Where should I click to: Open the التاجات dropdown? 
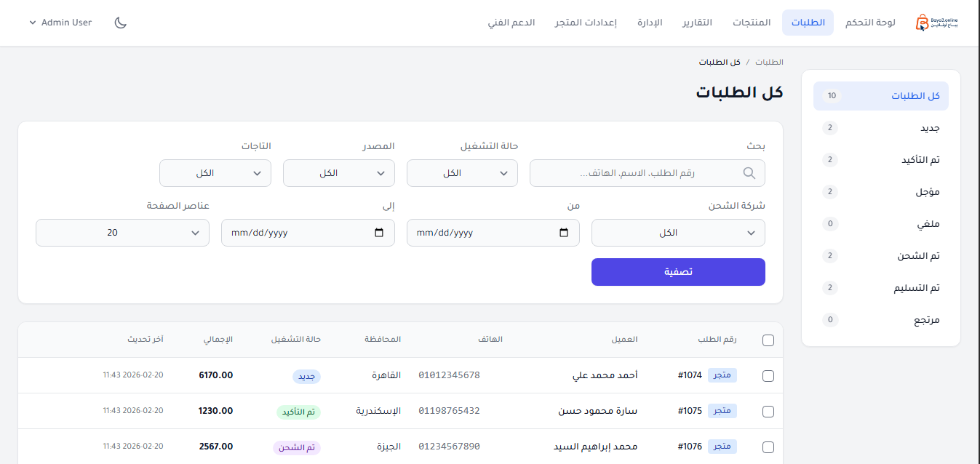[215, 172]
